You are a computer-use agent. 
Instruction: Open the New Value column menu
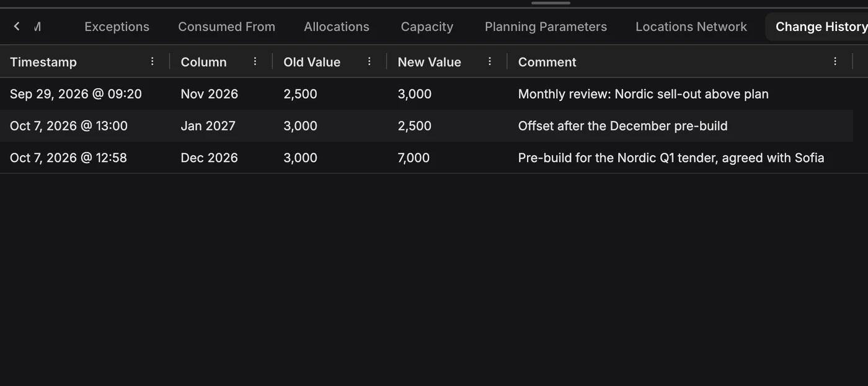(490, 61)
